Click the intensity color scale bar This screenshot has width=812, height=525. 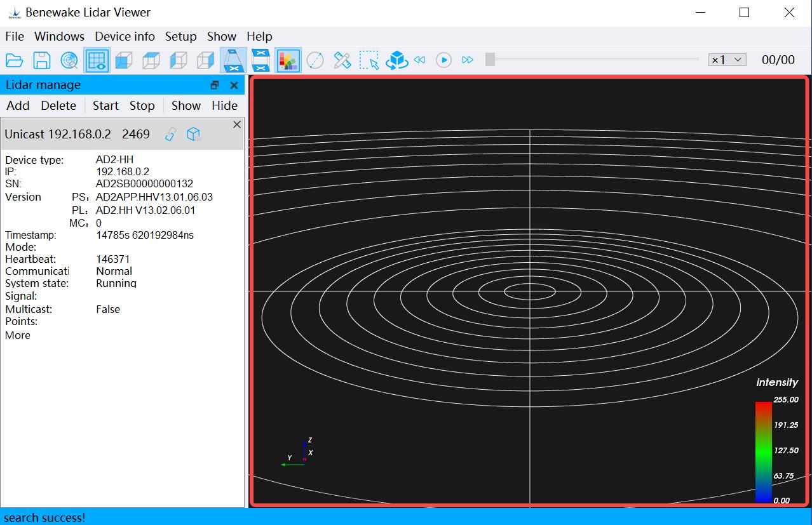(x=763, y=452)
